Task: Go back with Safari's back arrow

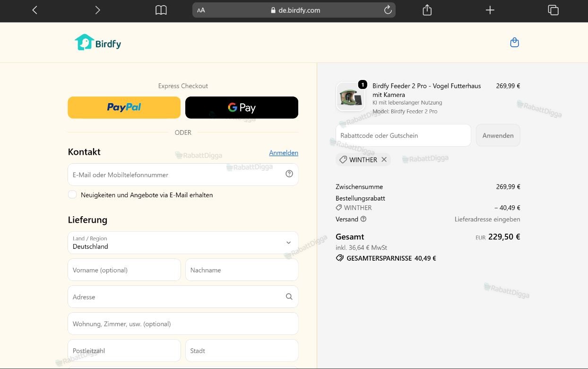Action: [x=35, y=10]
